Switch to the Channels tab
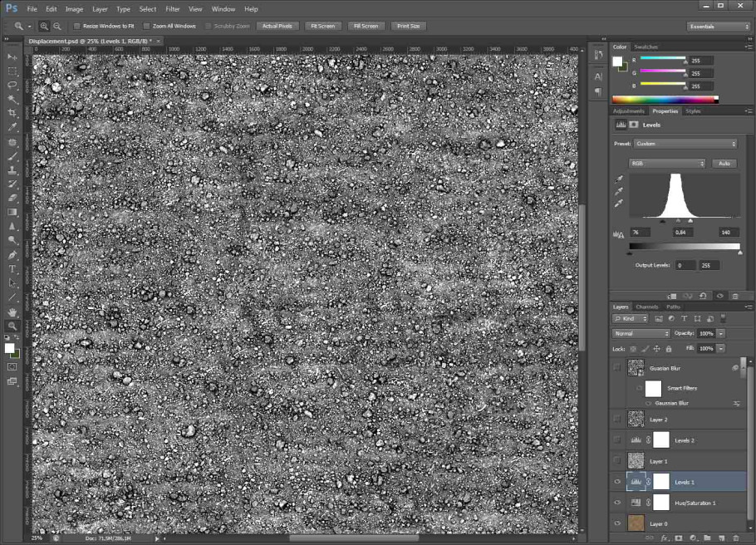The width and height of the screenshot is (756, 545). point(646,307)
